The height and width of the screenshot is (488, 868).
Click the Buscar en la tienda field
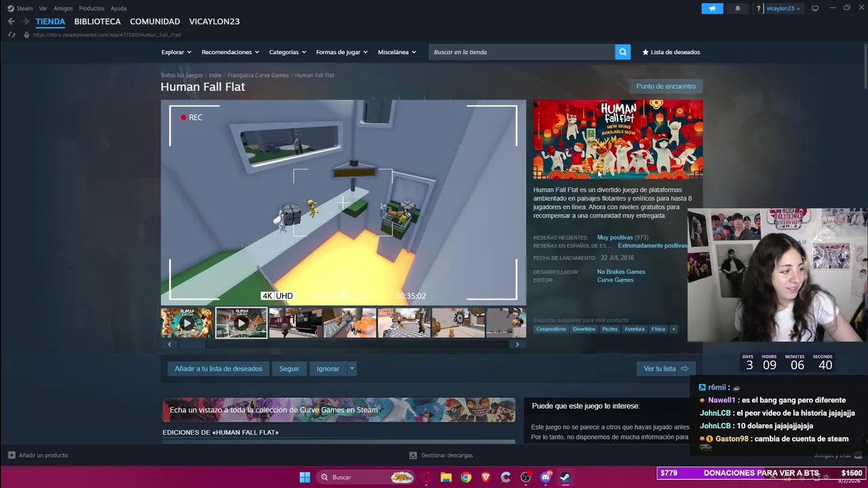pyautogui.click(x=522, y=52)
